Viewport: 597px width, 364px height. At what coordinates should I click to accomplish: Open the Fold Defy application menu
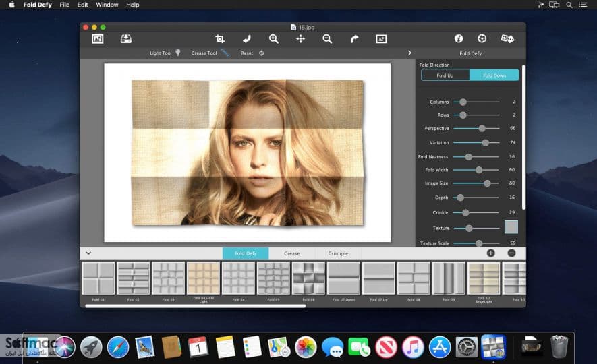37,5
